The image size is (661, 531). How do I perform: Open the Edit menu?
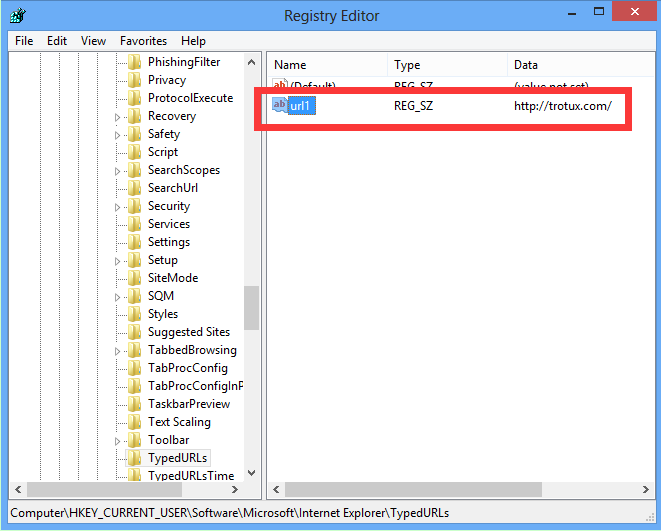pos(57,41)
